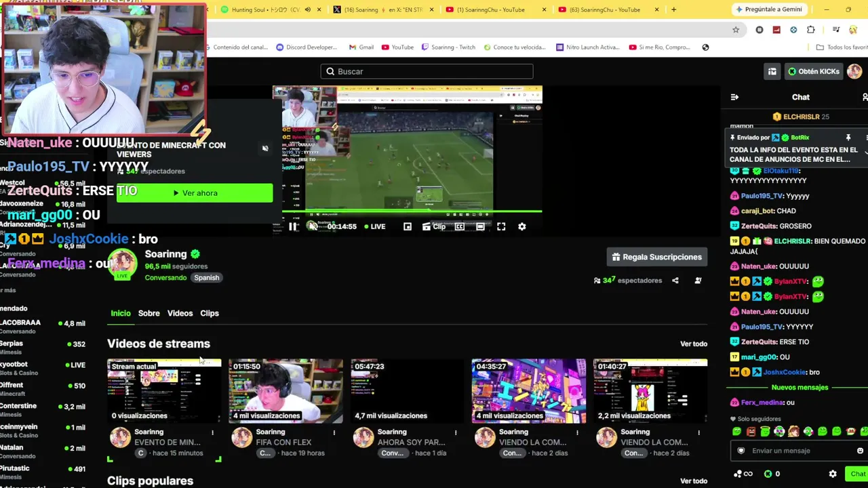Image resolution: width=868 pixels, height=488 pixels.
Task: Click the green Ver ahora button
Action: point(195,193)
